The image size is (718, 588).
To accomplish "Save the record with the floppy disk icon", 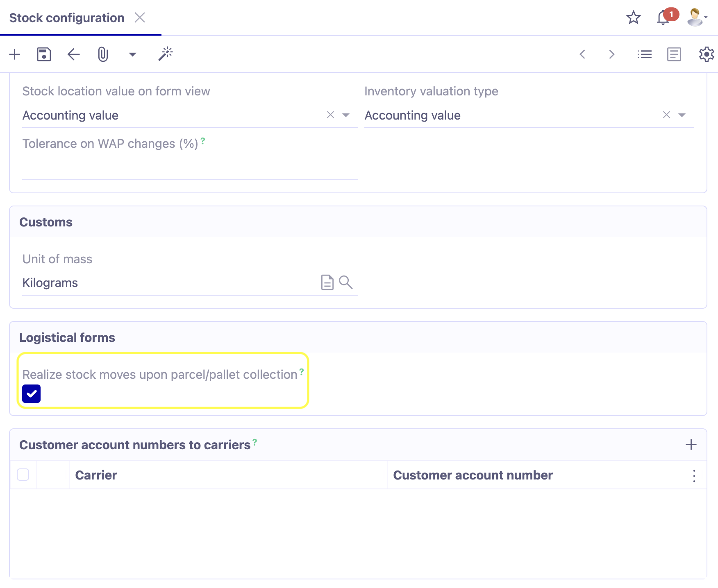I will (44, 54).
